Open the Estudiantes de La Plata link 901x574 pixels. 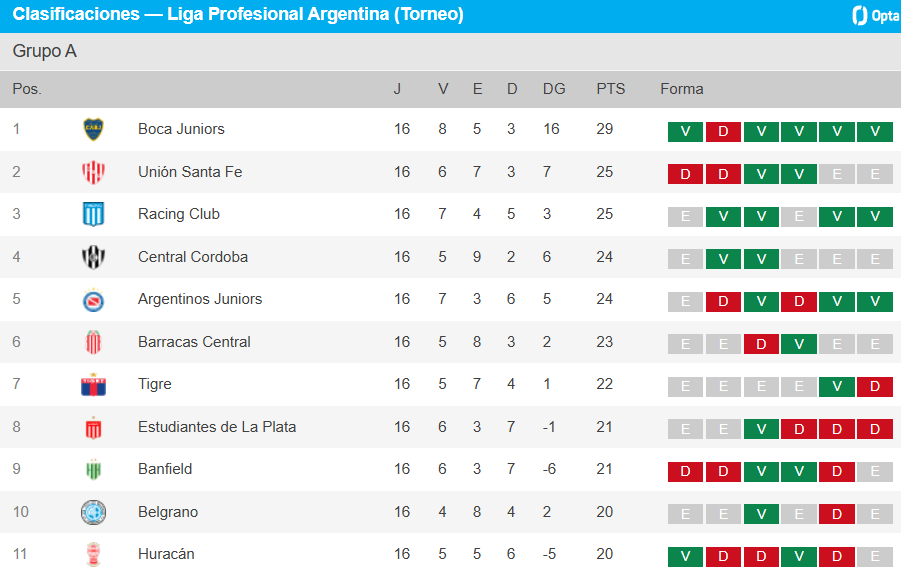tap(217, 427)
